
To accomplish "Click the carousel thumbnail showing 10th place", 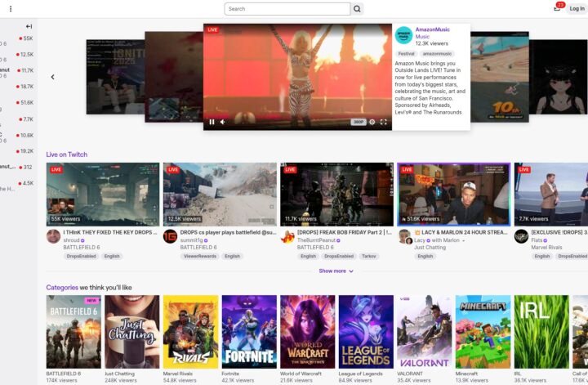I will click(500, 77).
